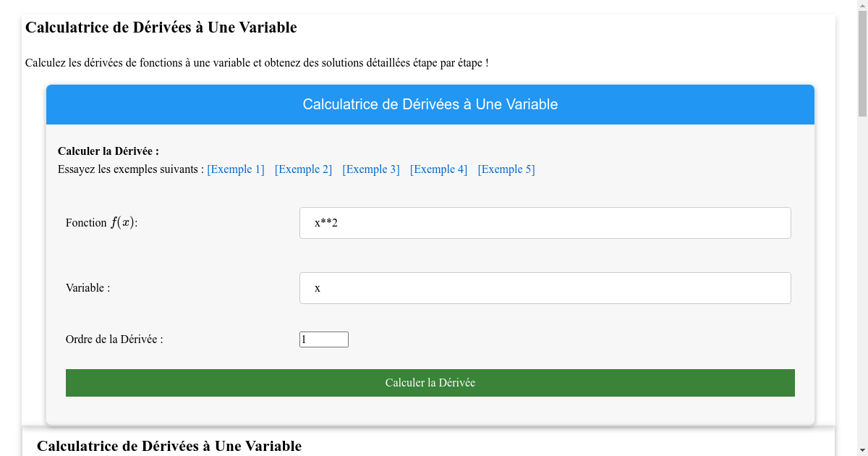The image size is (868, 456).
Task: Open Exemple 1 link
Action: 236,169
